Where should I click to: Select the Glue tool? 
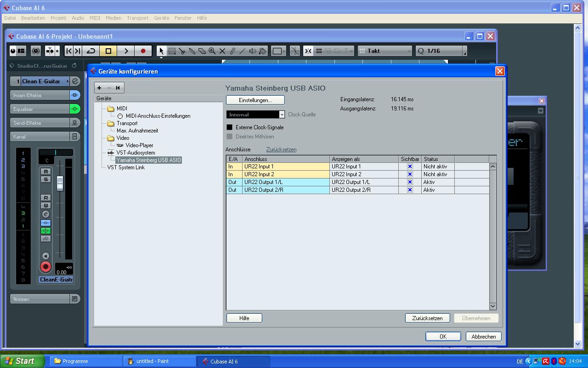[192, 51]
